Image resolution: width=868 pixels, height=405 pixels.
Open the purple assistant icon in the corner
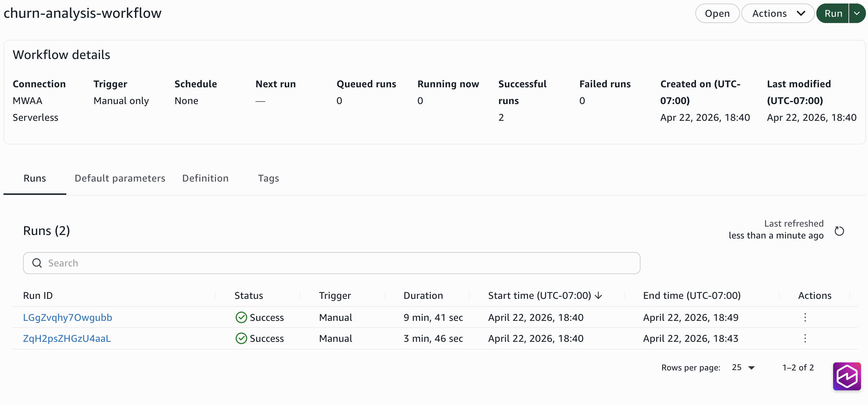847,376
